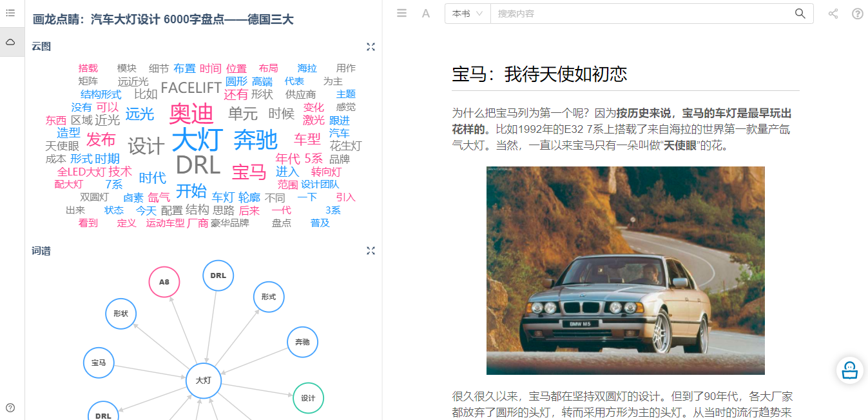Open font settings with the A icon
868x420 pixels.
click(x=426, y=13)
